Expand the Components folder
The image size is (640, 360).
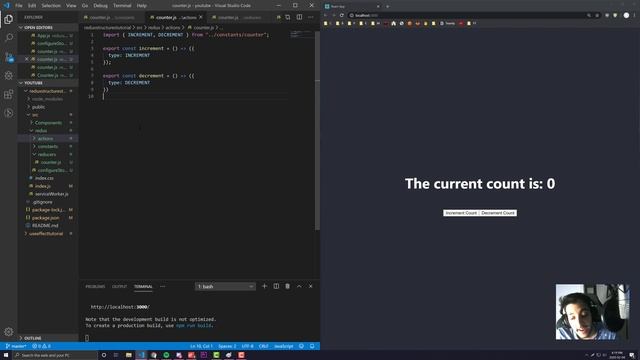pyautogui.click(x=48, y=122)
